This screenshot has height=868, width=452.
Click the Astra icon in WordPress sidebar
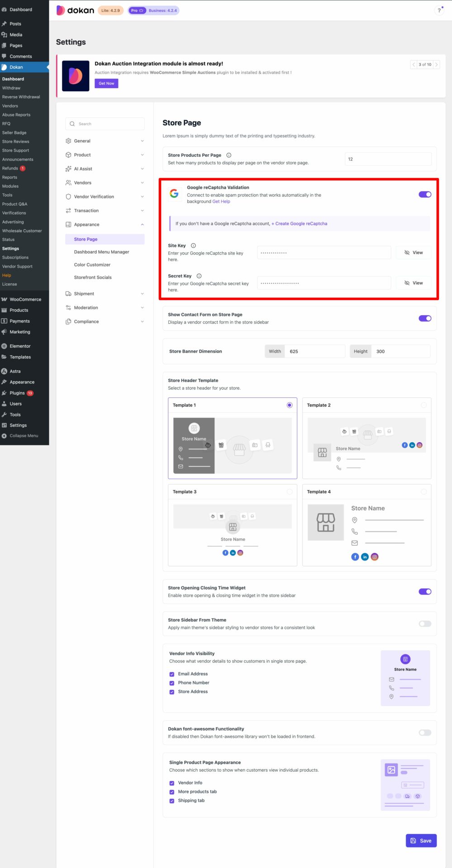point(4,371)
